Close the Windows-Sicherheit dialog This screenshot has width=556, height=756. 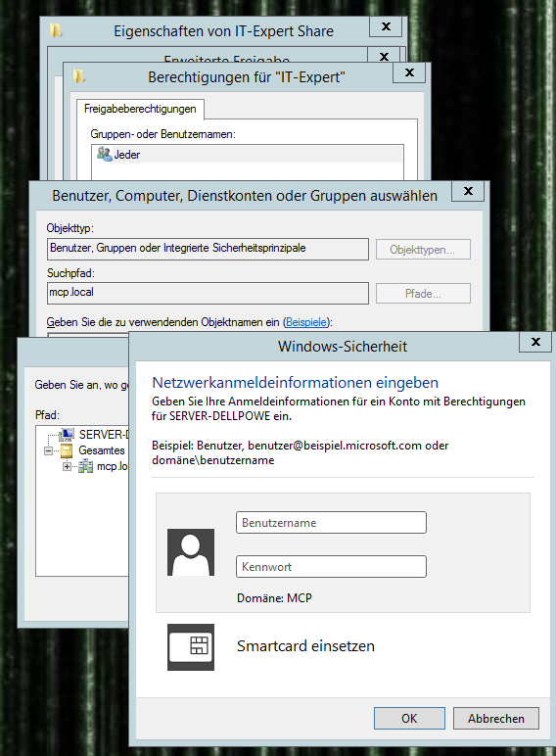(535, 342)
